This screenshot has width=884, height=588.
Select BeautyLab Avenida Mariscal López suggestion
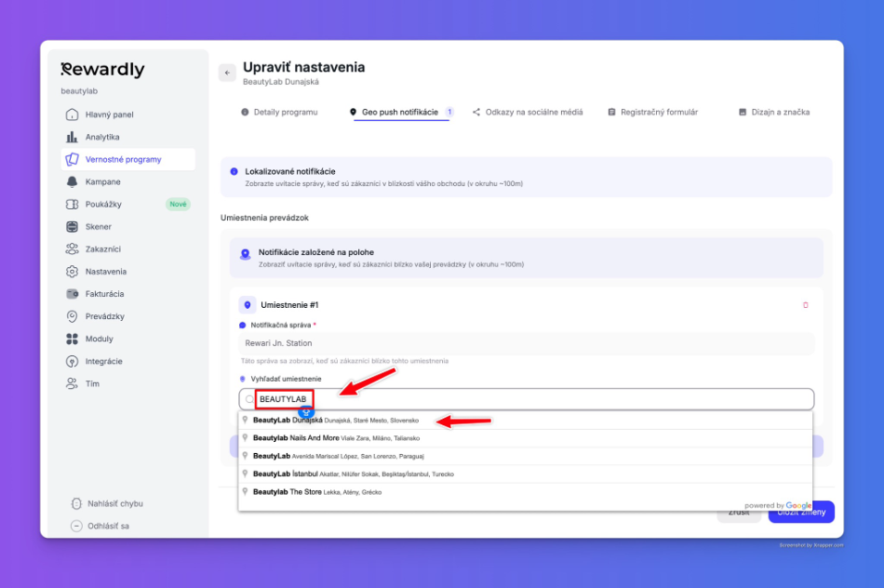coord(526,456)
